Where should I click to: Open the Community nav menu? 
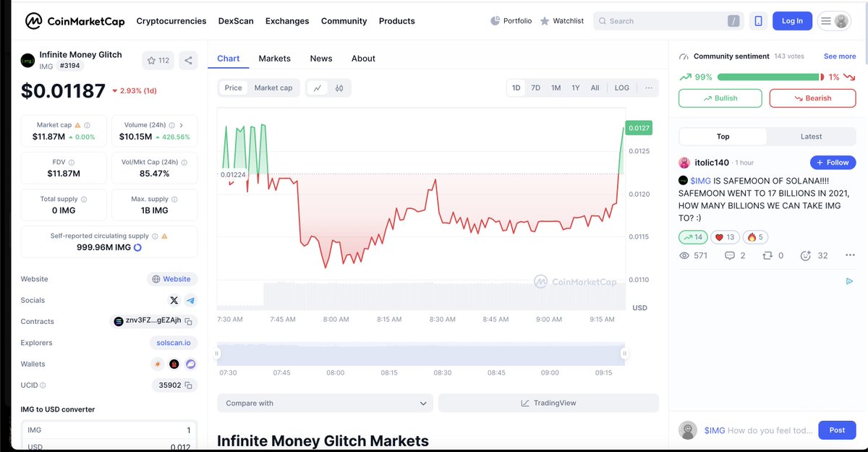tap(344, 21)
